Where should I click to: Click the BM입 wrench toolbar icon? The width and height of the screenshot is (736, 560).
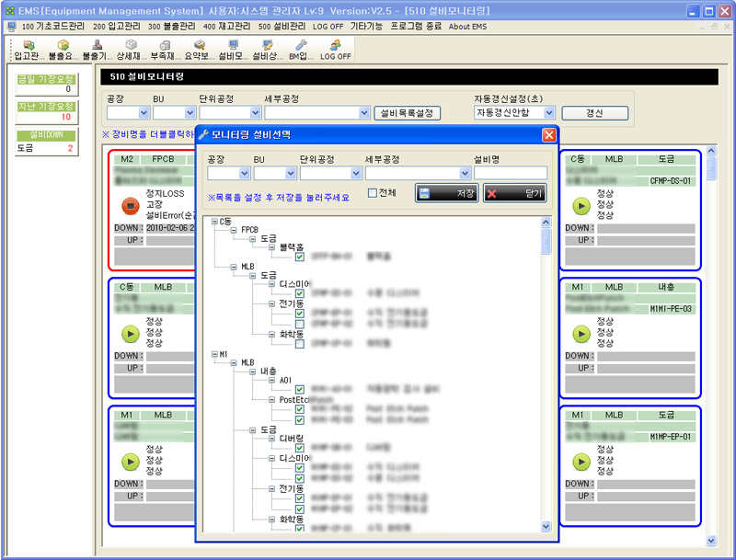pos(300,50)
